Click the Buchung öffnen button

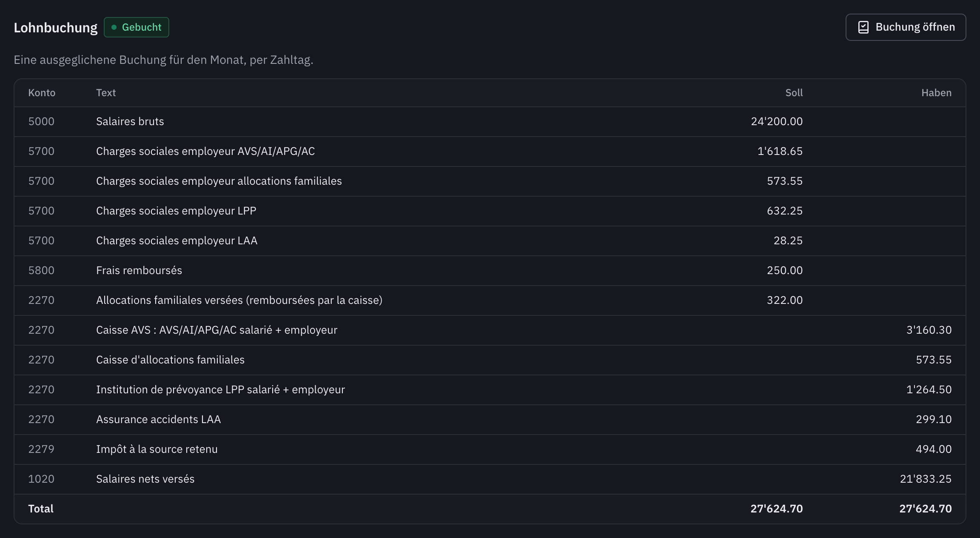[906, 27]
